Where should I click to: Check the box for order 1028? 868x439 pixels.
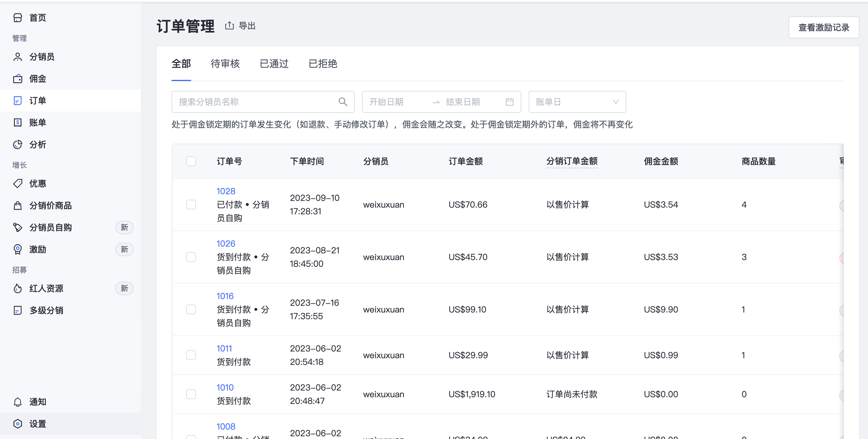pos(191,205)
